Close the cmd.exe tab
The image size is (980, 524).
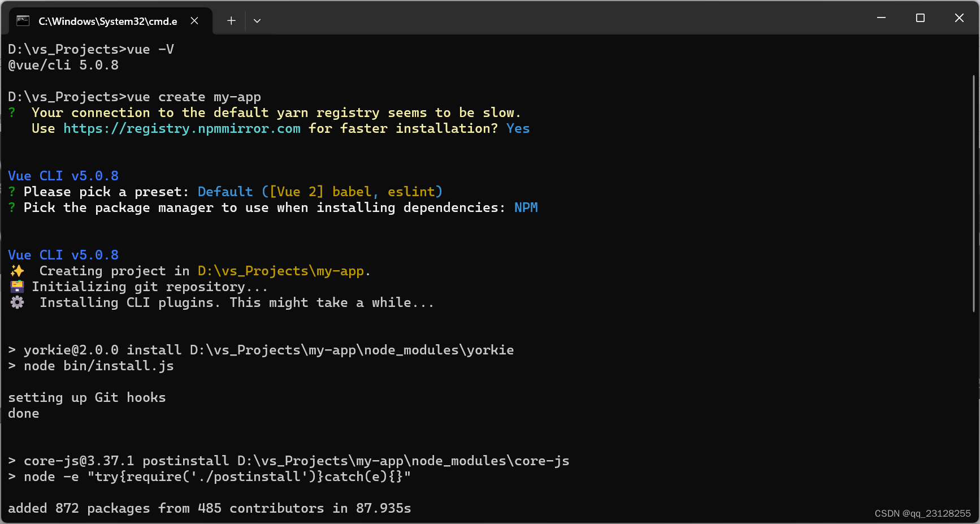pos(194,21)
